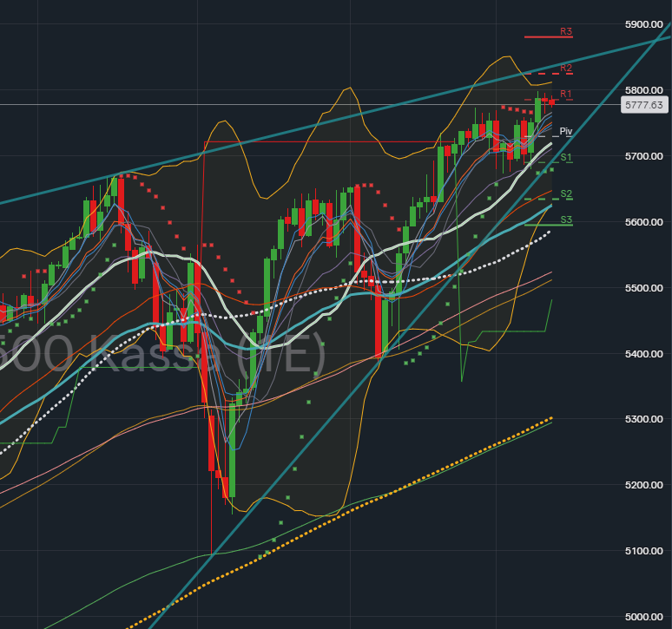The width and height of the screenshot is (672, 629).
Task: Click the 5800.00 price axis label
Action: [x=643, y=90]
